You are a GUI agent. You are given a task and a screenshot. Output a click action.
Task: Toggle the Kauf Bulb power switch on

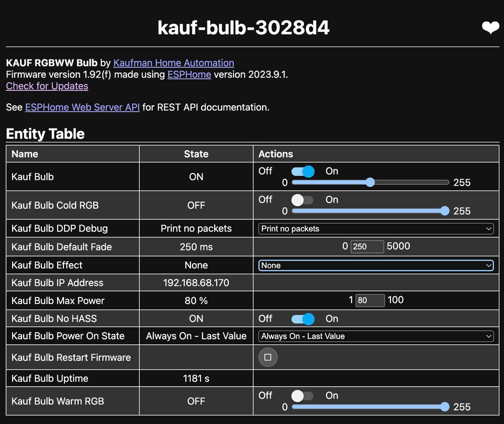click(302, 171)
